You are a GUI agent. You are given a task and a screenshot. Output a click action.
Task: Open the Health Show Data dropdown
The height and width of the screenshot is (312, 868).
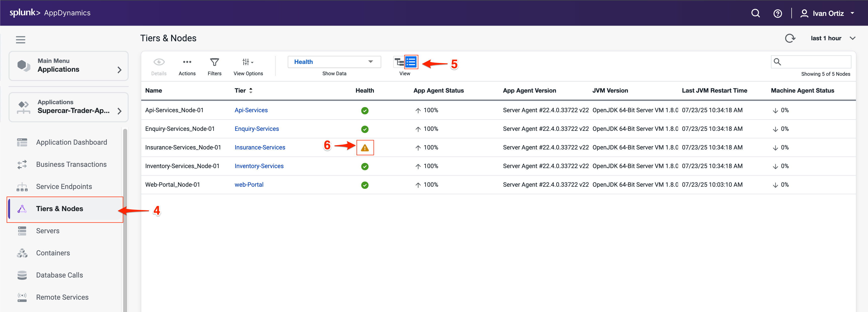click(x=334, y=62)
